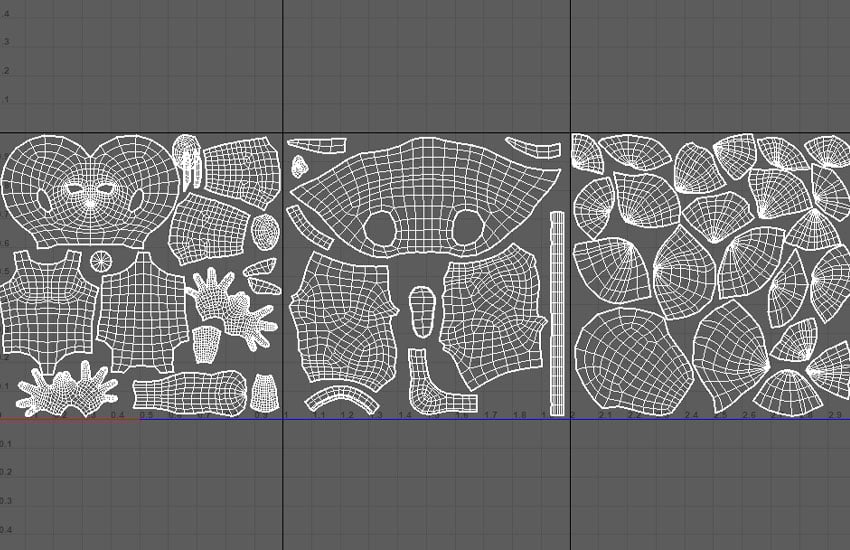Select the face UV shell with eye holes
Image resolution: width=850 pixels, height=550 pixels.
coord(90,191)
